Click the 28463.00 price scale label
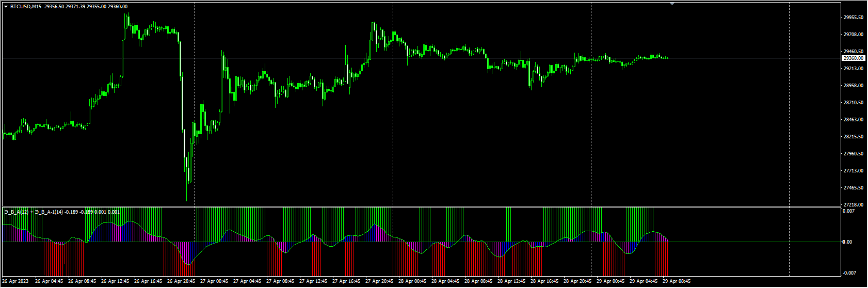The image size is (868, 288). [x=854, y=120]
